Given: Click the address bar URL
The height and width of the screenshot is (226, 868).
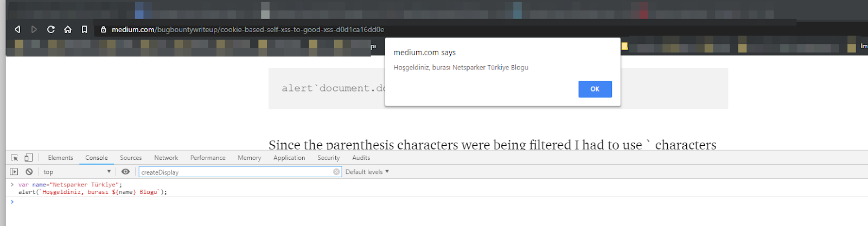Looking at the screenshot, I should (x=248, y=29).
